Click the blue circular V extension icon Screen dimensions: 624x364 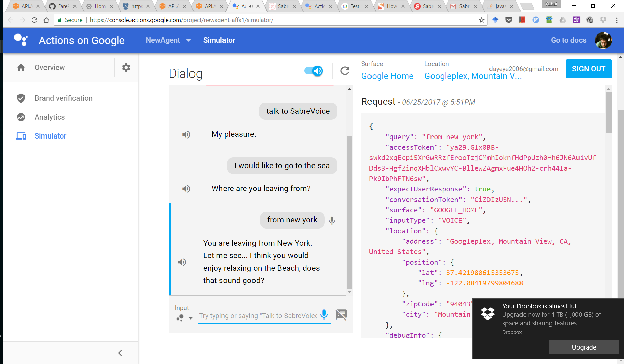click(536, 20)
